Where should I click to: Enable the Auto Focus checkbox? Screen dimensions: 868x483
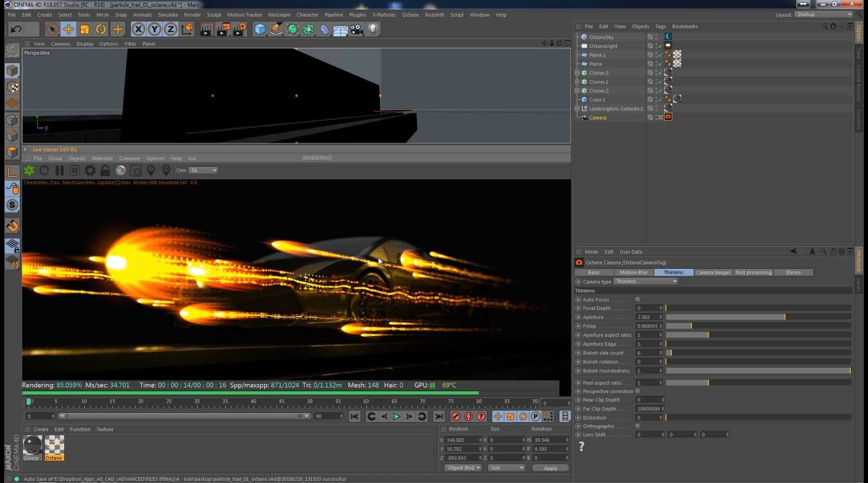[x=638, y=299]
